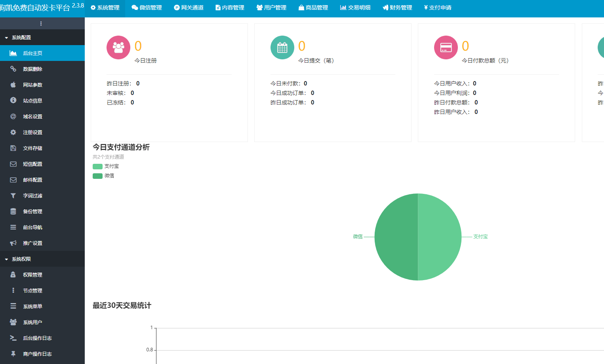604x364 pixels.
Task: Click the gear icon beside 注册设置
Action: 13,132
